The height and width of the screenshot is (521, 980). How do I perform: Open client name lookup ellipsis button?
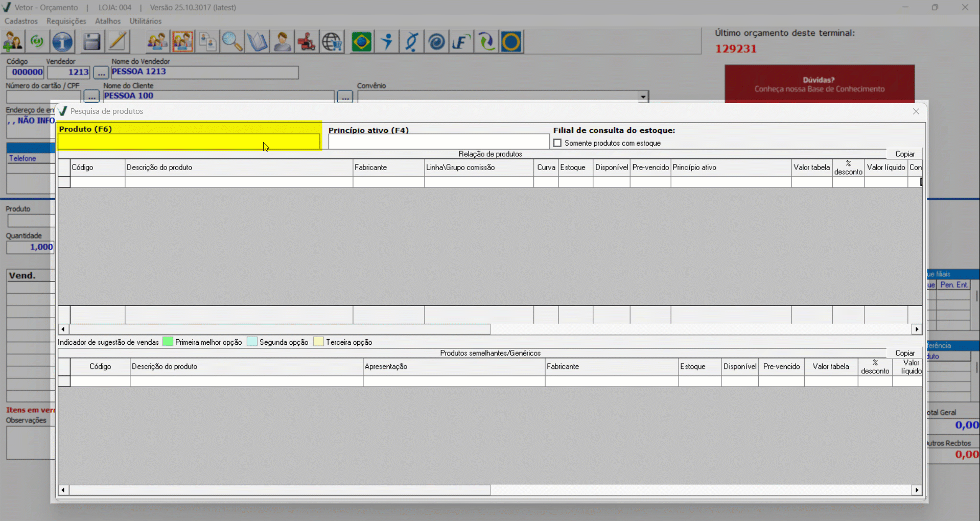pyautogui.click(x=345, y=97)
